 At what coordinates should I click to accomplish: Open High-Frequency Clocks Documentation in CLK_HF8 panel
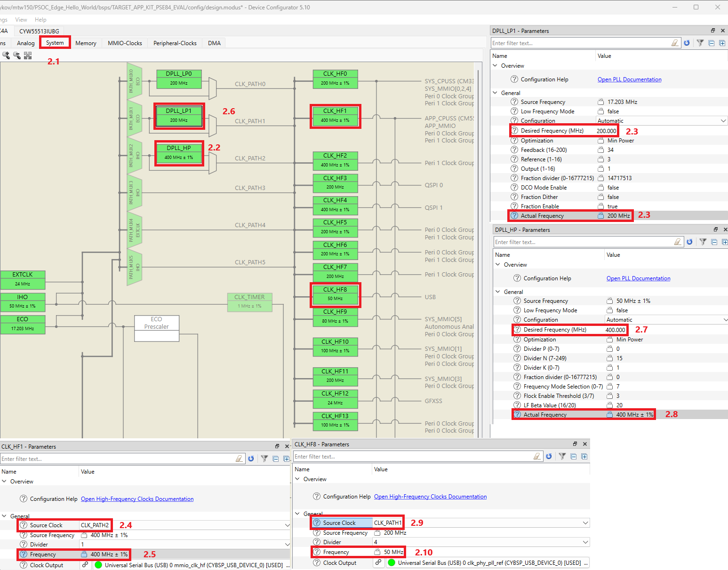(430, 497)
